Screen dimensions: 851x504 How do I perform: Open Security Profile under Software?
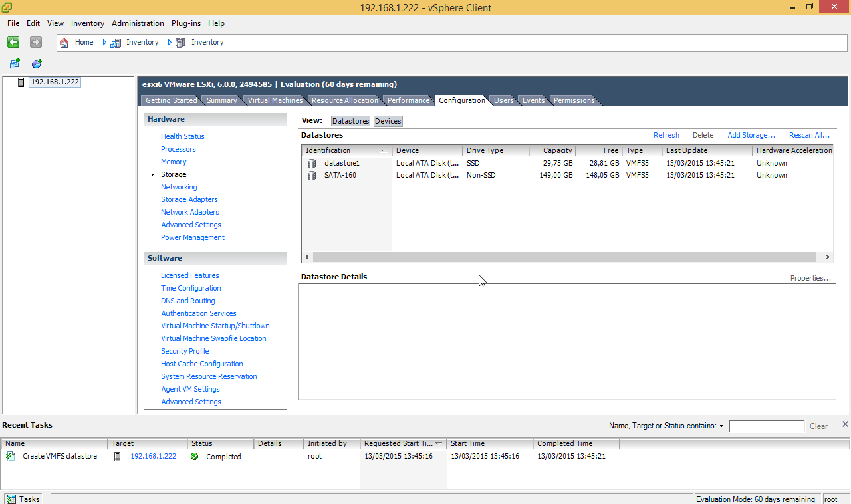tap(185, 351)
